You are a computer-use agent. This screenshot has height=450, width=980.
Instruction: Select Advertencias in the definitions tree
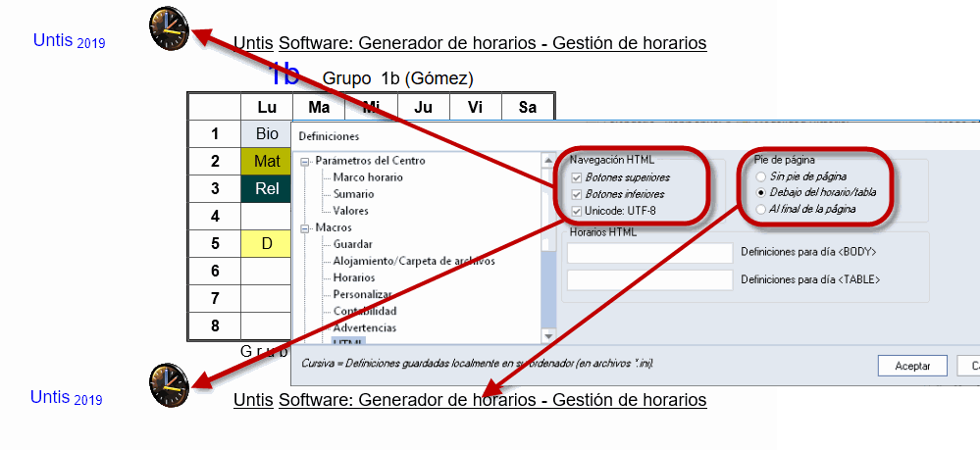pos(364,327)
